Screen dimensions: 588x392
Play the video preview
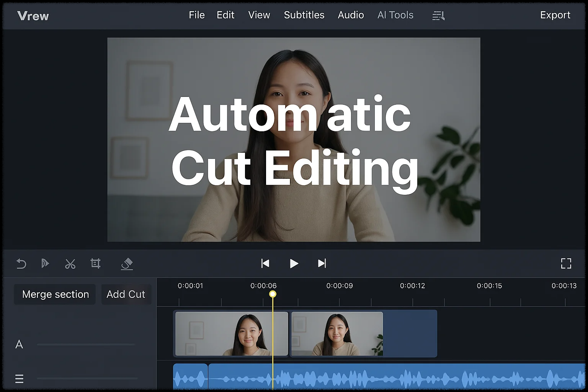(294, 263)
